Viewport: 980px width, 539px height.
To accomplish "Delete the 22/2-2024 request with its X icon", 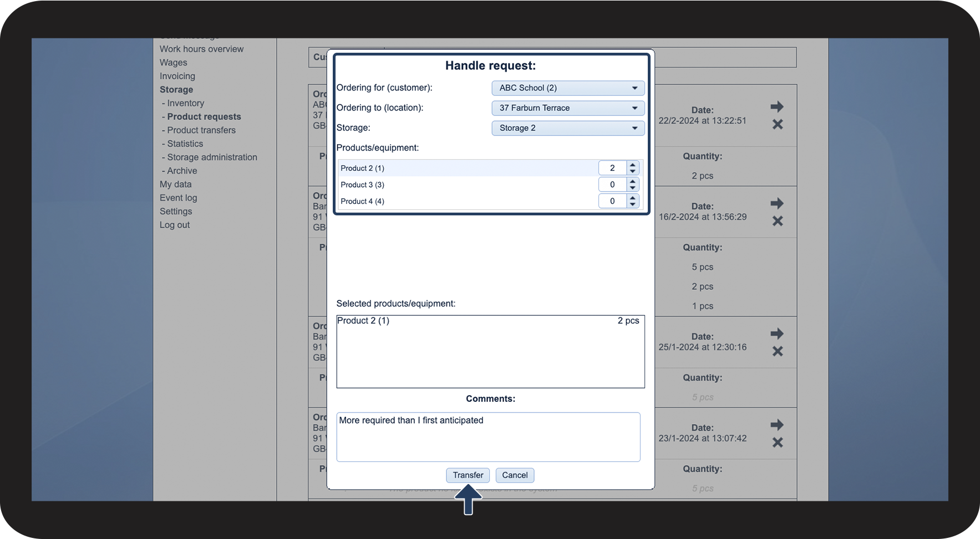I will pyautogui.click(x=778, y=124).
